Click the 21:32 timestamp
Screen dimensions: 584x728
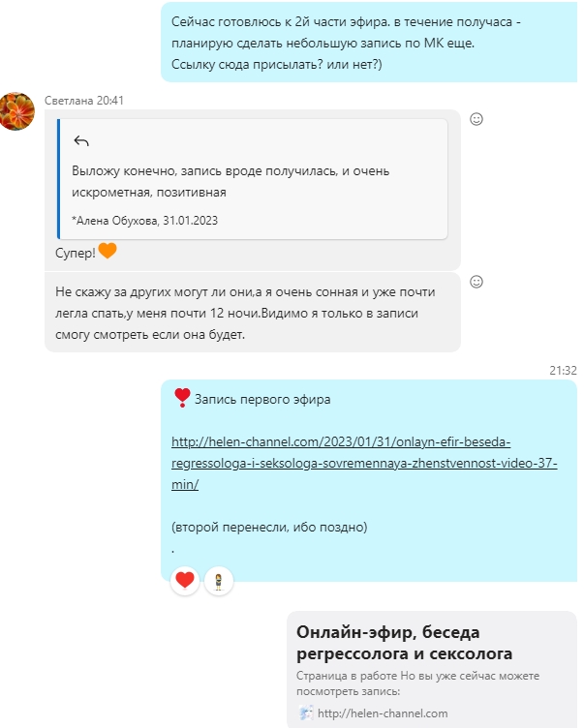[x=563, y=371]
